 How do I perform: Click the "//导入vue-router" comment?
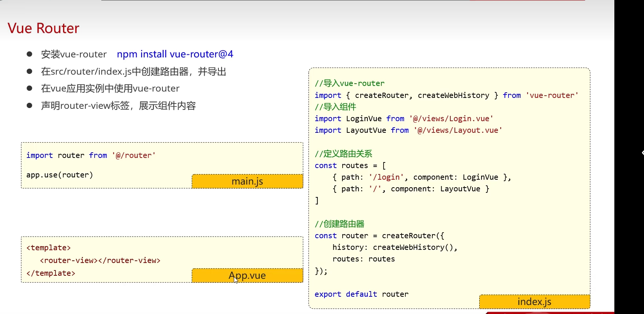pyautogui.click(x=350, y=83)
